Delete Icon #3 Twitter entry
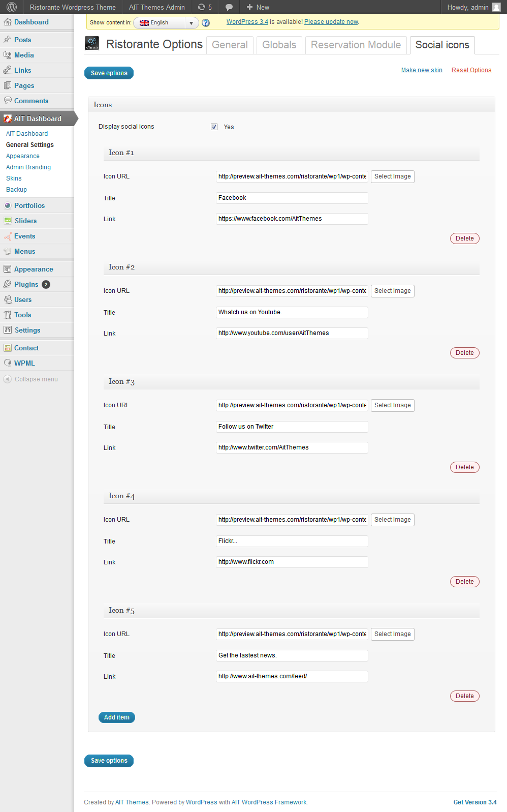 coord(464,467)
